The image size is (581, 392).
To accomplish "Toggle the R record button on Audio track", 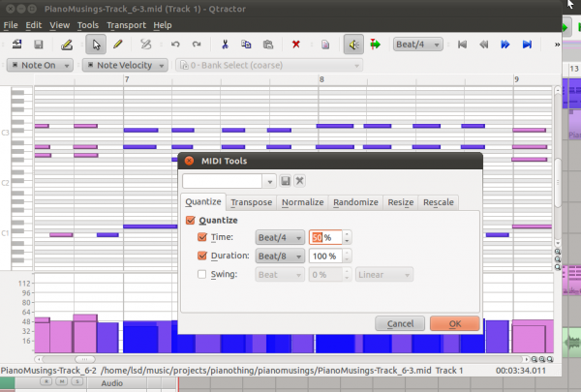I will coord(46,381).
